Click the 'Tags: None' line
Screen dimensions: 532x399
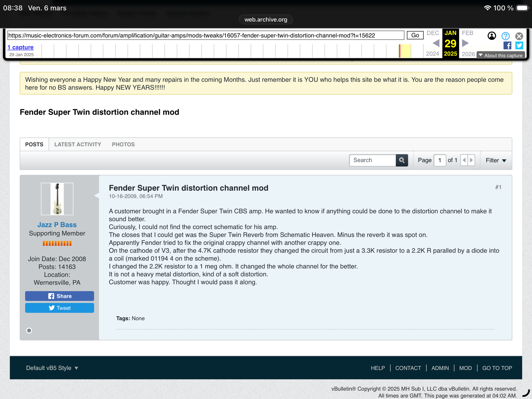point(130,318)
